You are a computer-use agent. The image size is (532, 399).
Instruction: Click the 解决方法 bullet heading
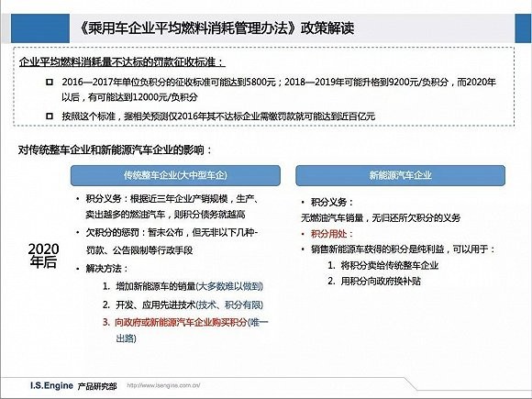(106, 269)
